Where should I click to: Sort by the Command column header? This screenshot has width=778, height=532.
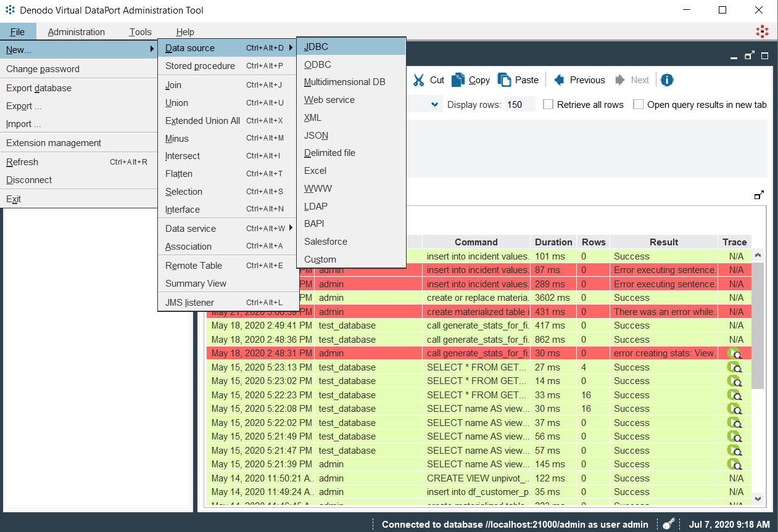click(x=476, y=242)
